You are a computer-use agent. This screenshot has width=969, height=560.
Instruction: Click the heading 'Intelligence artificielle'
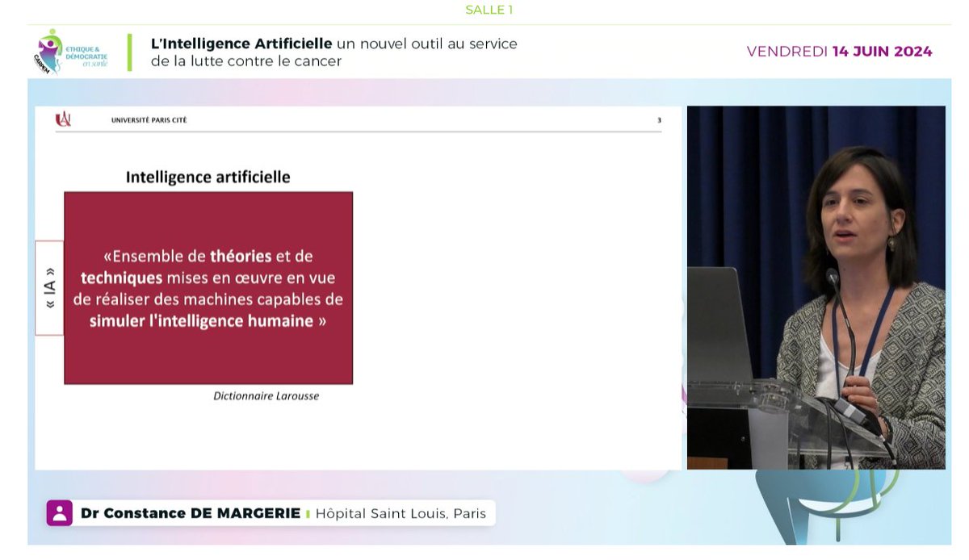click(208, 177)
